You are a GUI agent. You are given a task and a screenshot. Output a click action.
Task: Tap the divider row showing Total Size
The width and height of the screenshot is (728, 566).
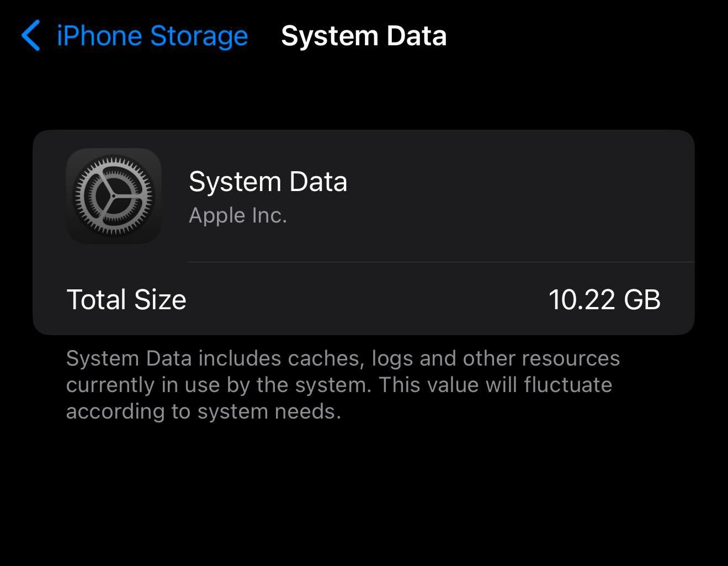(364, 300)
